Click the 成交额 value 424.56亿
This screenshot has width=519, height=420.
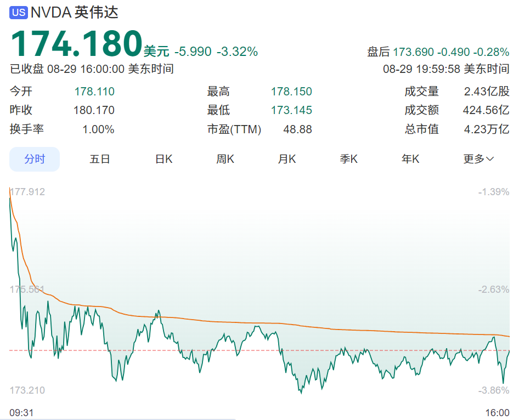(486, 110)
